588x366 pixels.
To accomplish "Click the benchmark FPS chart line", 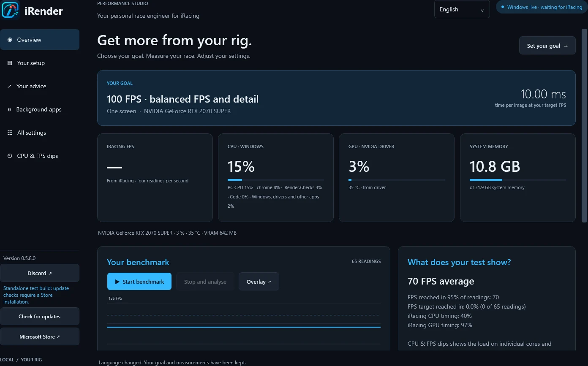I will click(244, 327).
